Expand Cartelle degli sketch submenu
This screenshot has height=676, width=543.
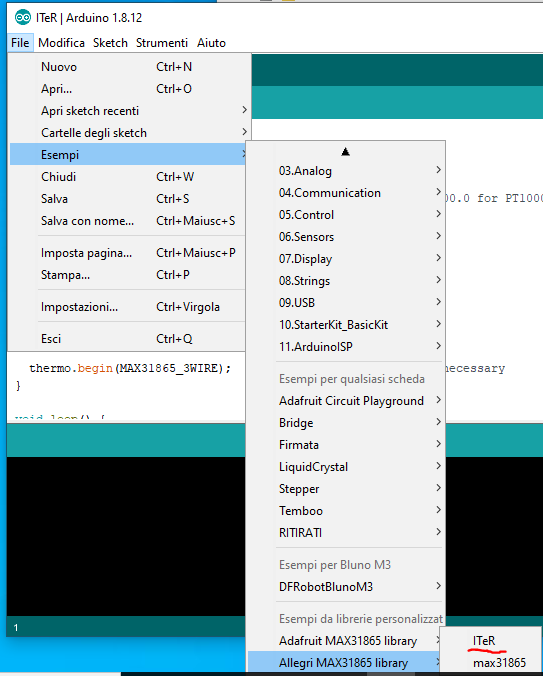129,133
